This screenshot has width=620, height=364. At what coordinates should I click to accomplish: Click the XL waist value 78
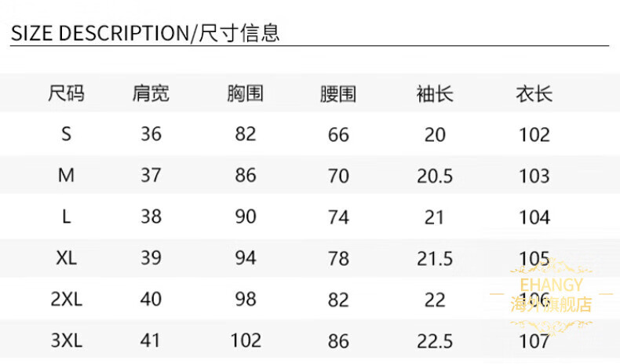coord(338,258)
